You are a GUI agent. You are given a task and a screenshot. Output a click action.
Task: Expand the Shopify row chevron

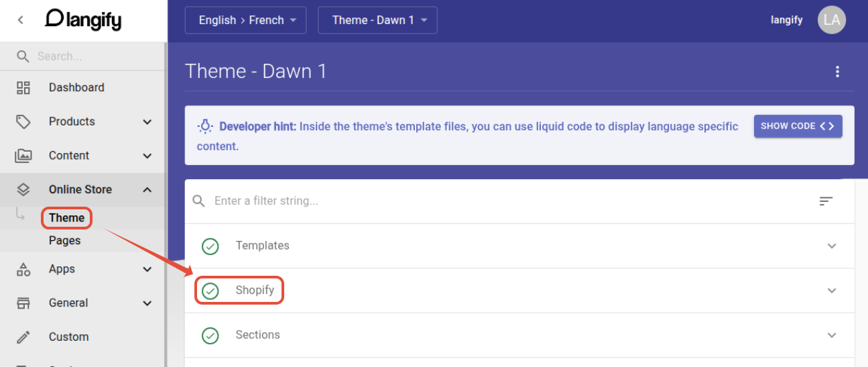(832, 291)
